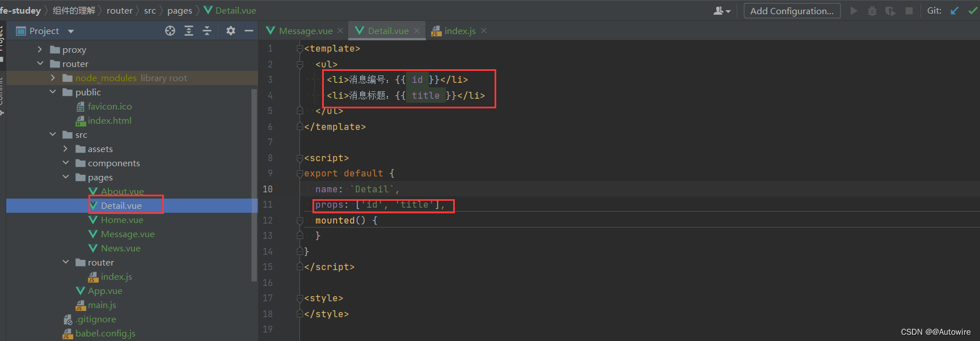Click pages breadcrumb in navigation bar
This screenshot has width=980, height=341.
click(180, 11)
